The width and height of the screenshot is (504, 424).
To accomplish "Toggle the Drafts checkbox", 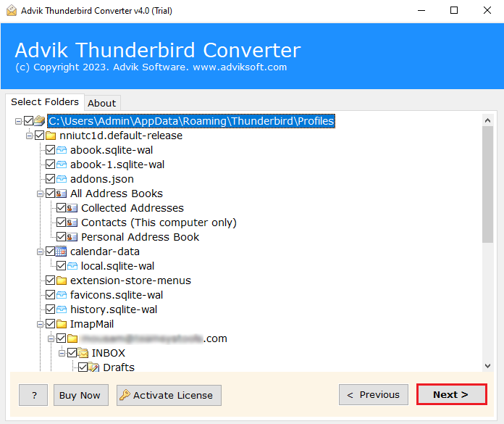I will click(83, 367).
